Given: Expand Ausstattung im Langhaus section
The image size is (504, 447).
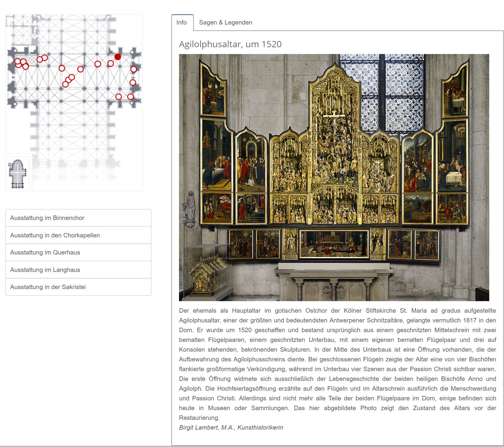Looking at the screenshot, I should (78, 270).
